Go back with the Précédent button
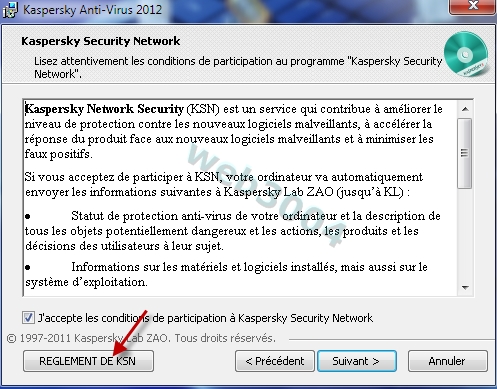The height and width of the screenshot is (389, 497). (x=275, y=361)
